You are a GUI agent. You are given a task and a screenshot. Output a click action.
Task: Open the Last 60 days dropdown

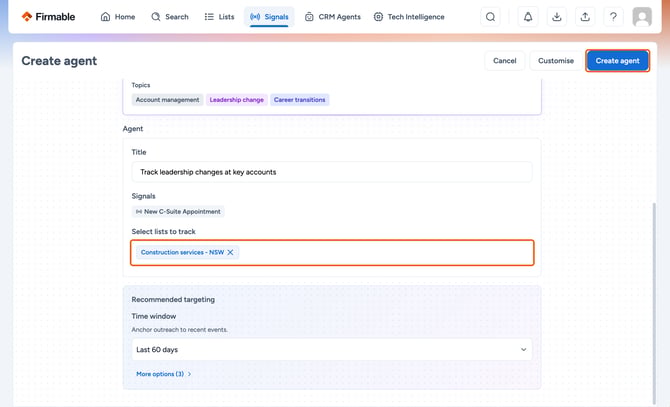pyautogui.click(x=332, y=349)
